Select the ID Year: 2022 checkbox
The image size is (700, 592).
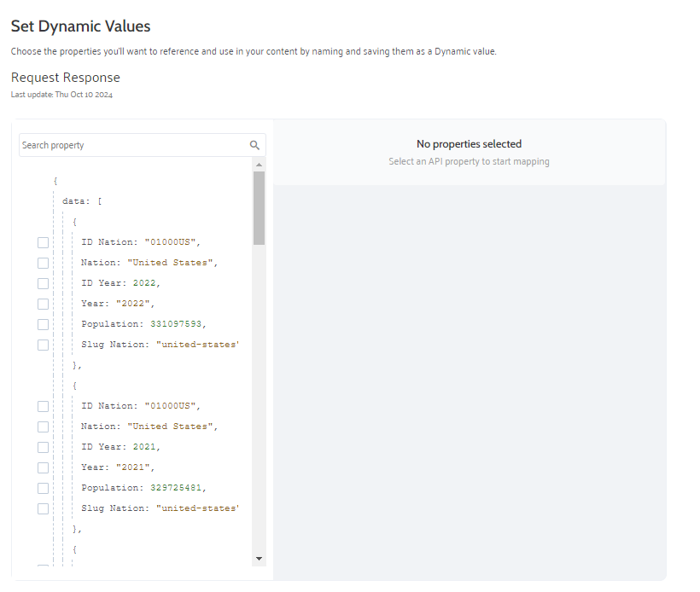click(43, 283)
